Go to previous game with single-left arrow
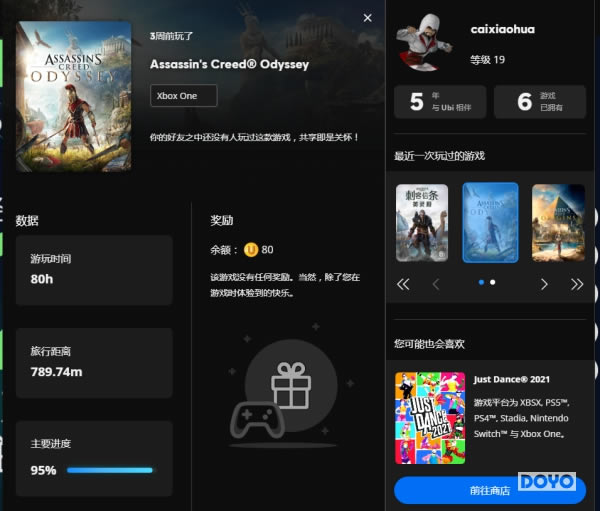Viewport: 600px width, 511px height. tap(435, 284)
